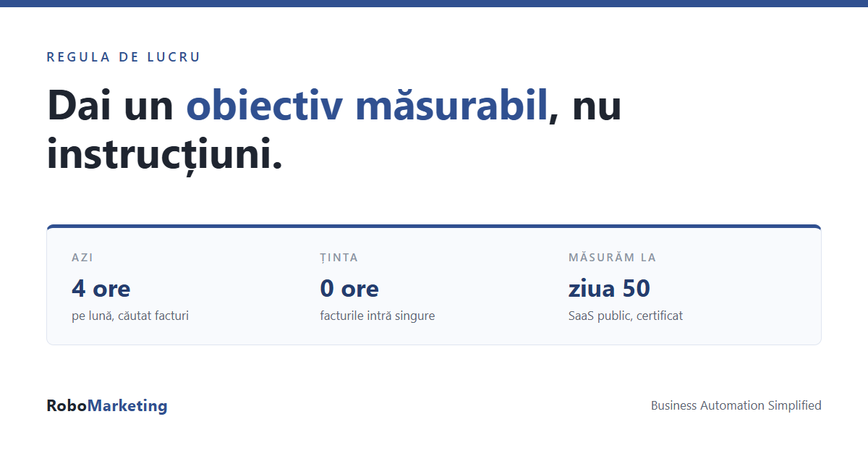Click the 'Dai un' heading text
This screenshot has width=868, height=456.
click(111, 106)
